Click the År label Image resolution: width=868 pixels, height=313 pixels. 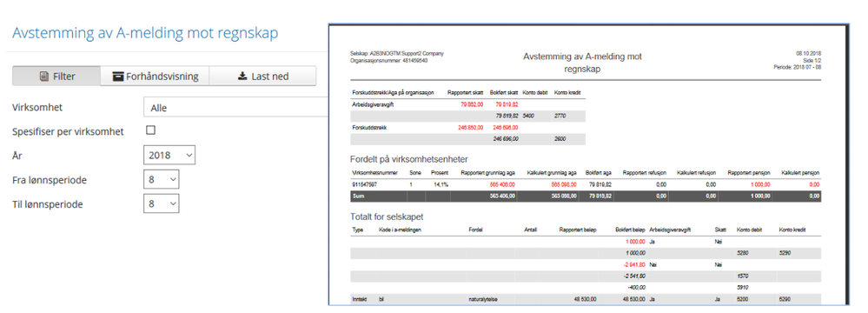click(17, 156)
